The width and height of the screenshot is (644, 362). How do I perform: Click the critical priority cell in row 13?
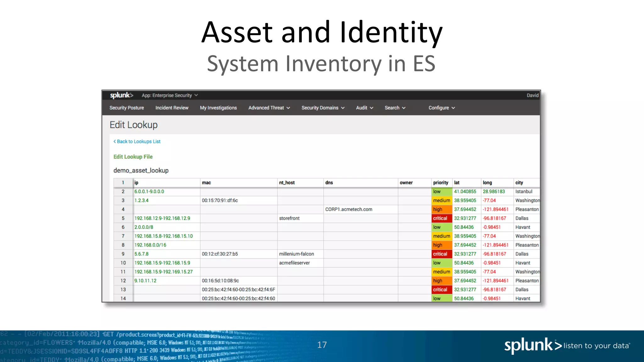click(x=442, y=290)
